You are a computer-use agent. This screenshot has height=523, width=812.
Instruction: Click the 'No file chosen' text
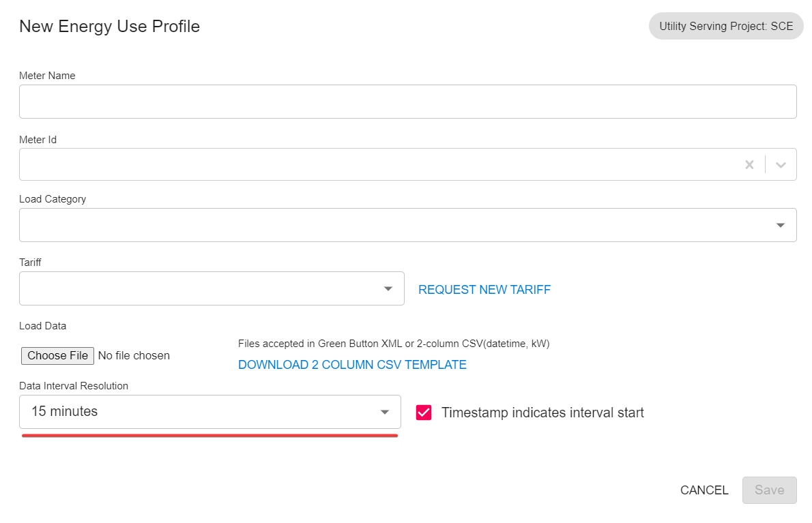coord(134,355)
